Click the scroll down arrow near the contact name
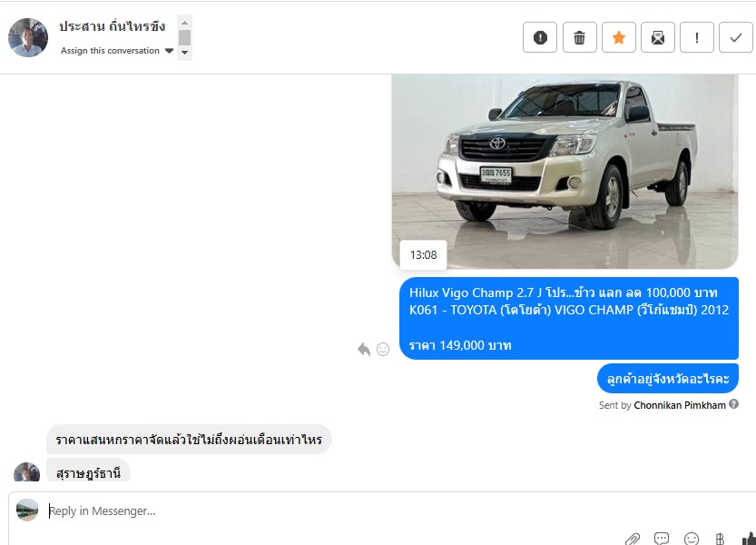This screenshot has height=545, width=756. (184, 53)
